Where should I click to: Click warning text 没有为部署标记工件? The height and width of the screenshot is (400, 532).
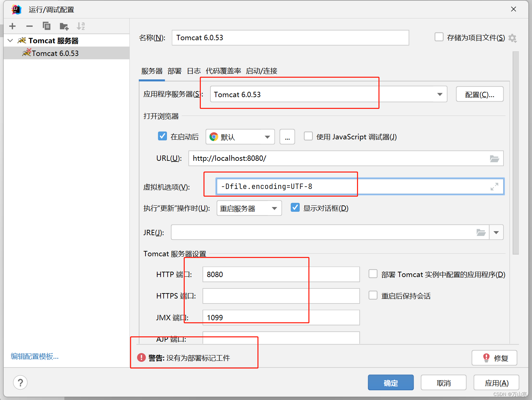(198, 358)
